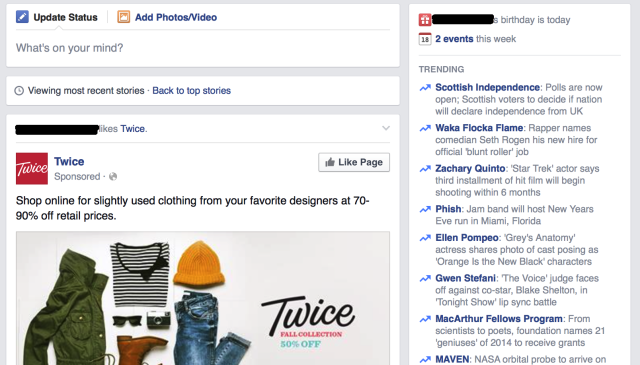
Task: Open the 2 events link
Action: pyautogui.click(x=454, y=39)
